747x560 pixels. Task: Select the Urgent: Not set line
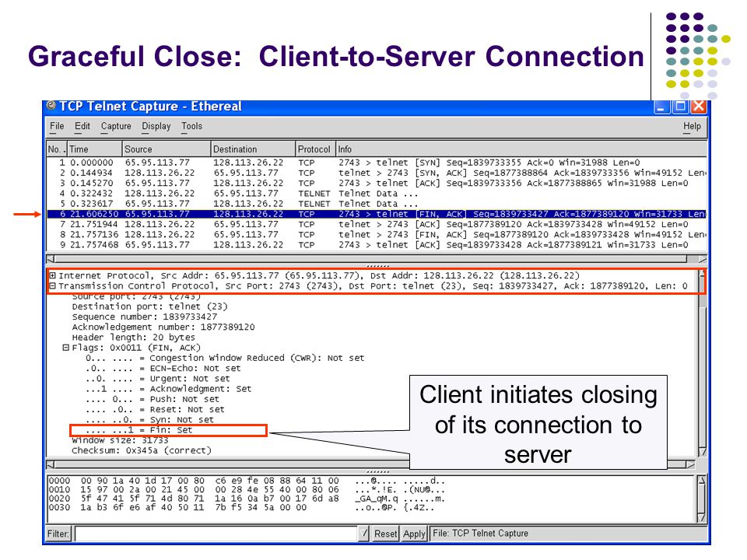[158, 379]
